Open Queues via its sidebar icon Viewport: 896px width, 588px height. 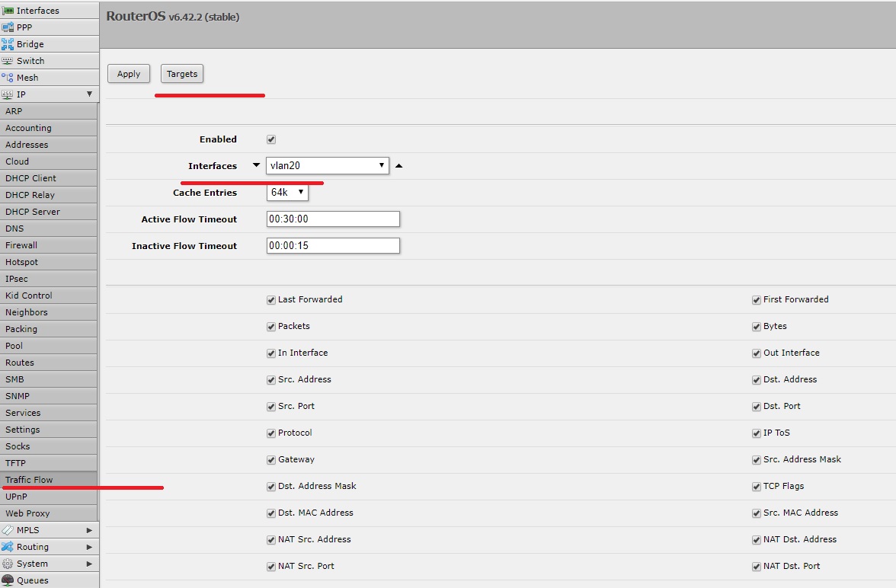tap(8, 580)
